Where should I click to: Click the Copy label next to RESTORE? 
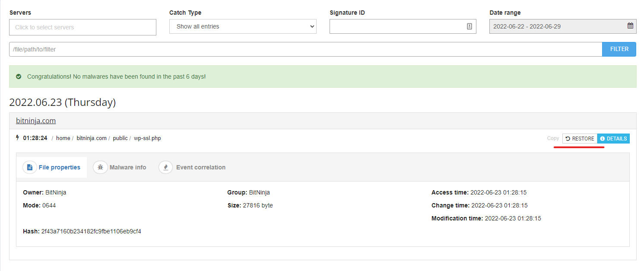pos(553,138)
